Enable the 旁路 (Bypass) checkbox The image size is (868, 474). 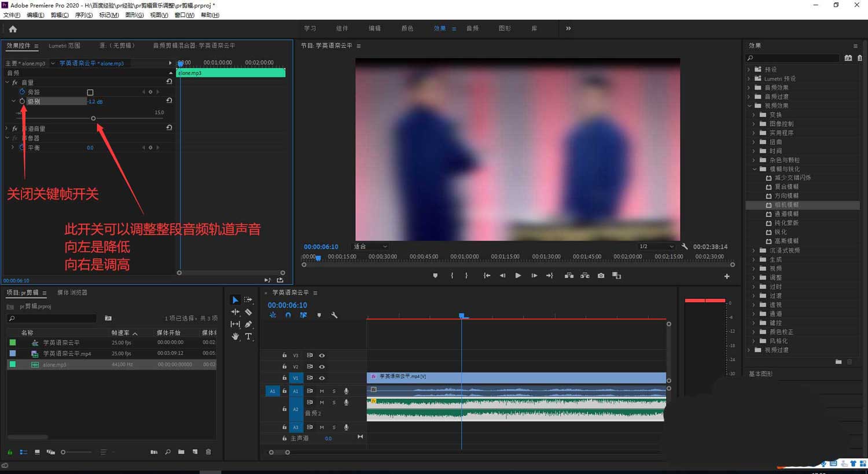(x=90, y=92)
